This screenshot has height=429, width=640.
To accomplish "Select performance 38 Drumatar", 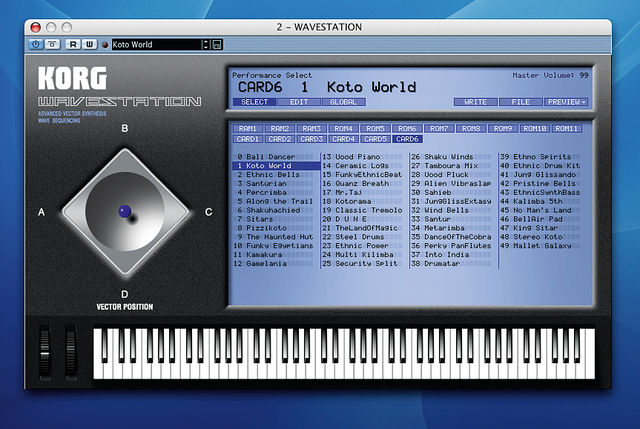I will pos(454,264).
